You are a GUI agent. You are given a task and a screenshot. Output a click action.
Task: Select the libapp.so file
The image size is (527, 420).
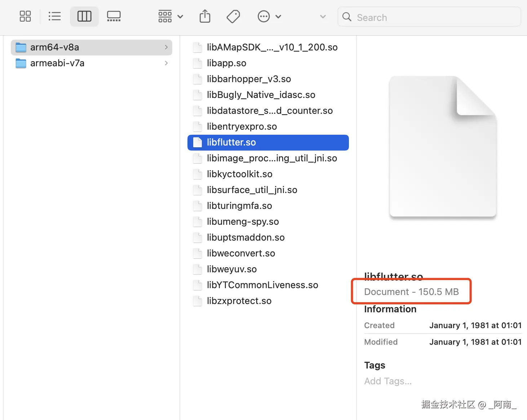click(x=226, y=63)
